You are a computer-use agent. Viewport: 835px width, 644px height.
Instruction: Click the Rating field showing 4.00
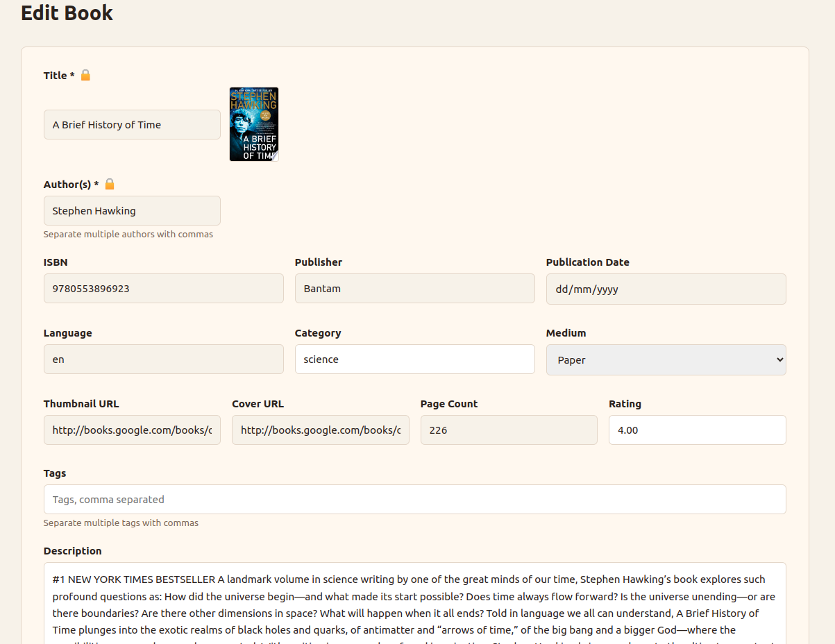point(697,430)
